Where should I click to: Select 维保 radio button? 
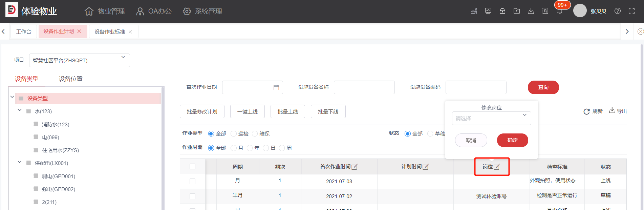click(255, 134)
